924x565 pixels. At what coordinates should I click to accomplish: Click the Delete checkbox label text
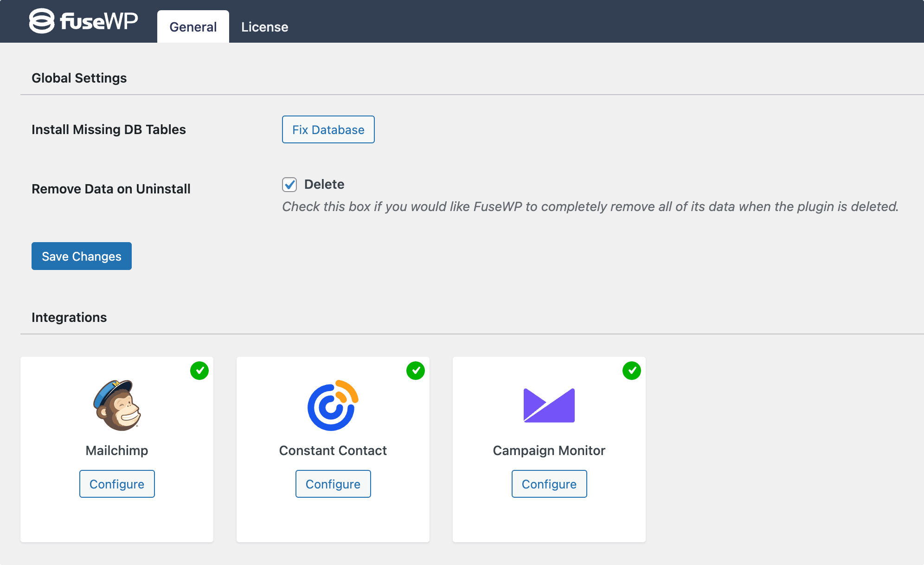pos(324,184)
